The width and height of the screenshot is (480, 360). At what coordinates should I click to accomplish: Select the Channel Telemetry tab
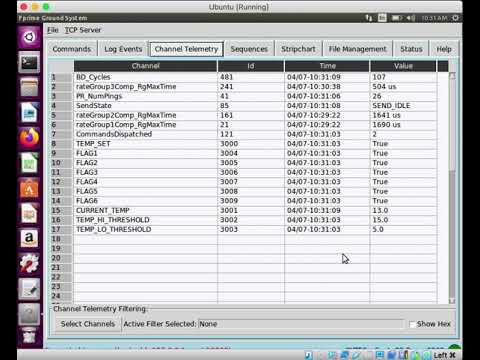186,49
